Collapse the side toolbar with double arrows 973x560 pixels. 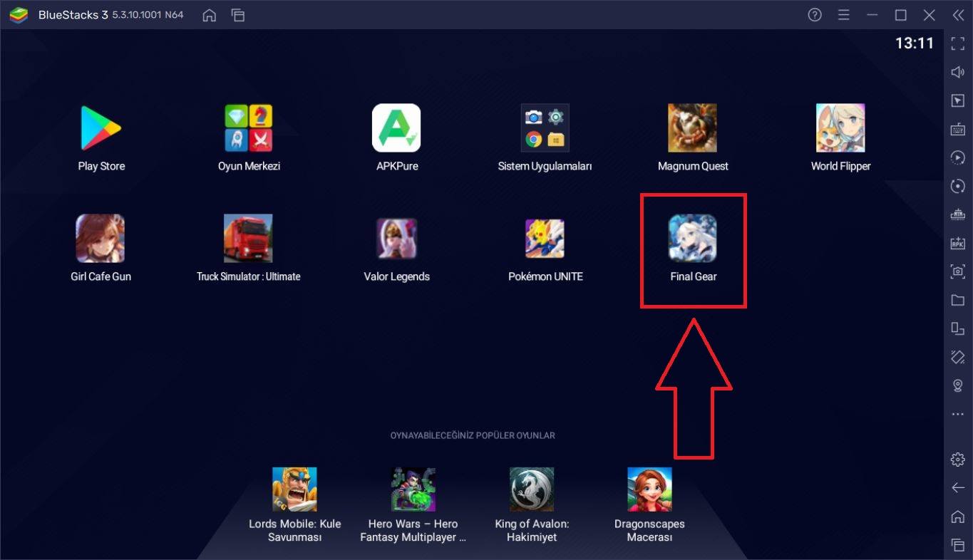click(x=957, y=15)
